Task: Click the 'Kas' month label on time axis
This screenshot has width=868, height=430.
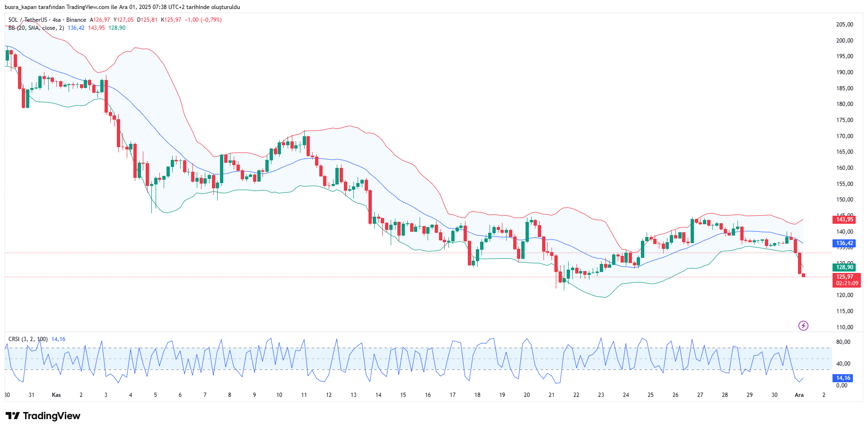Action: [x=56, y=395]
